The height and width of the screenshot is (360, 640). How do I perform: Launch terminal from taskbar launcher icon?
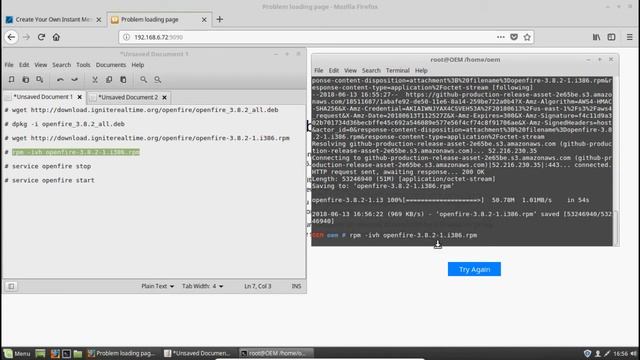(x=67, y=353)
